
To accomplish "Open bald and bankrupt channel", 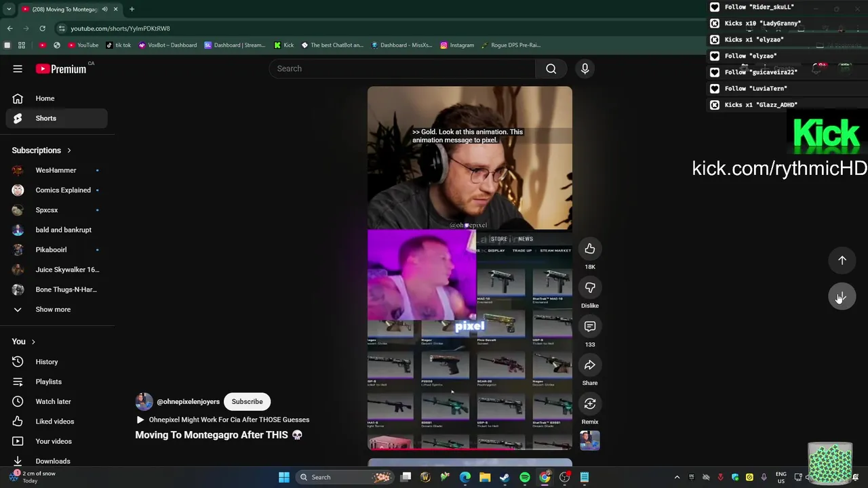I will coord(57,230).
